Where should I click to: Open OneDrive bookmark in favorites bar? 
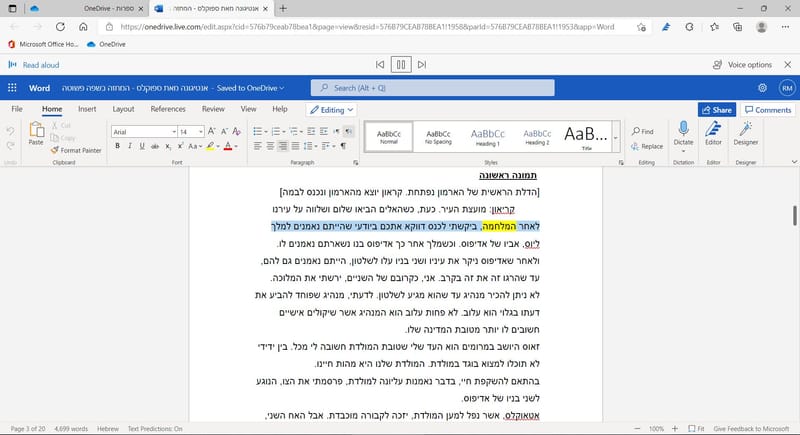(106, 44)
